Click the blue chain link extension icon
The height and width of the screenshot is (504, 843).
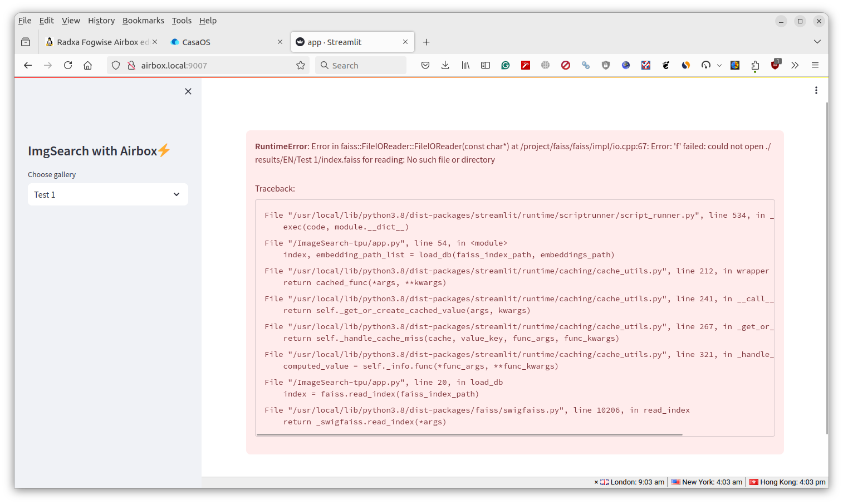[586, 65]
